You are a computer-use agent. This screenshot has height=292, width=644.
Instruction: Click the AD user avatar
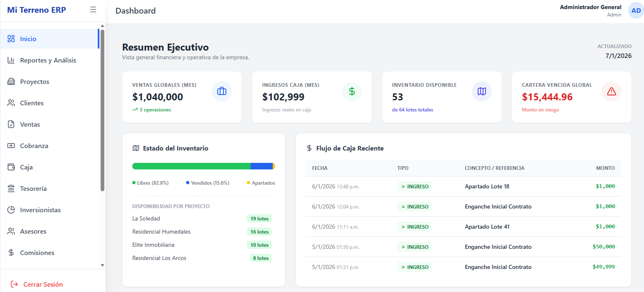[635, 11]
